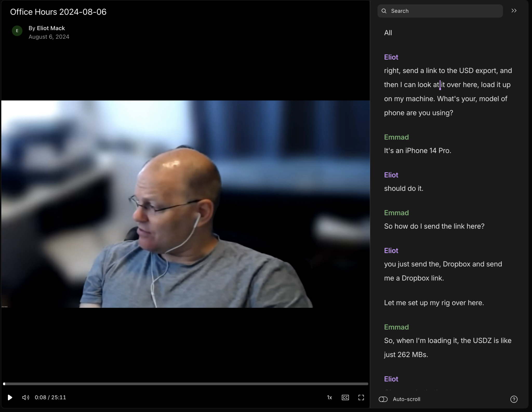Enable the Auto-scroll toggle
Image resolution: width=532 pixels, height=412 pixels.
click(383, 399)
